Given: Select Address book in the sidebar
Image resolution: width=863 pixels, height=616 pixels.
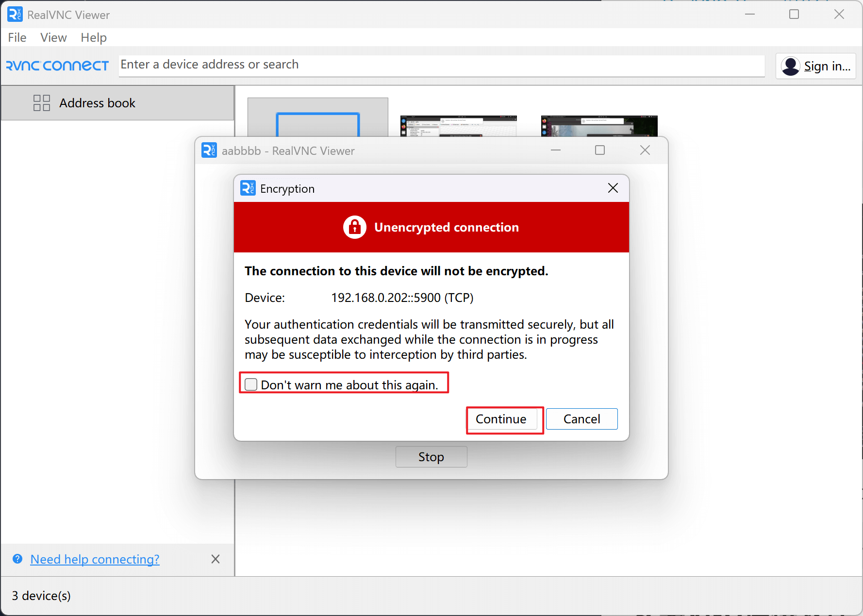Looking at the screenshot, I should 97,103.
